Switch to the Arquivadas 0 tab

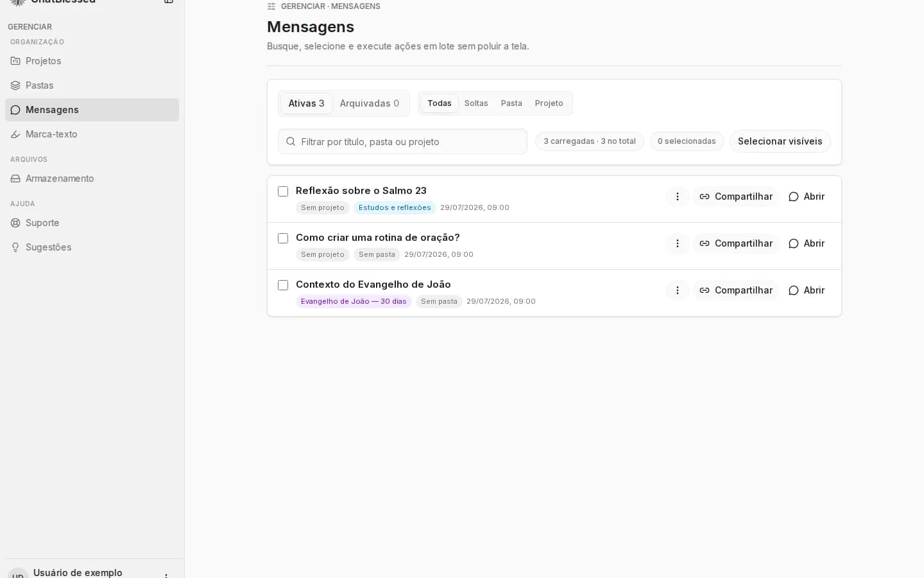click(370, 103)
